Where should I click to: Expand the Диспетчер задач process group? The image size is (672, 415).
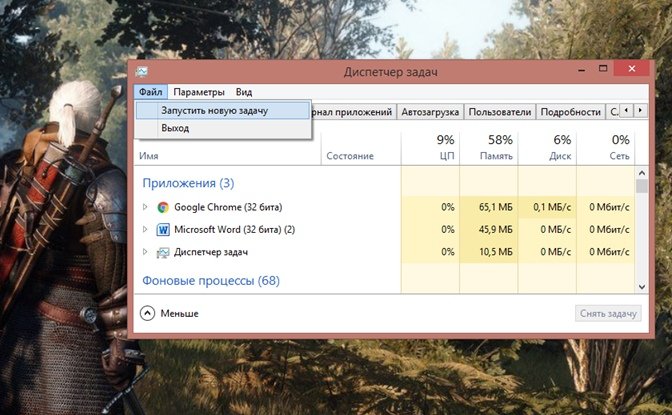click(x=145, y=252)
